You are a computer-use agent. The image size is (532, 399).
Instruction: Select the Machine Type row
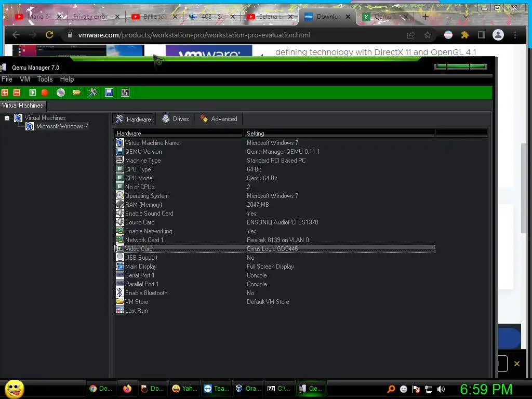pyautogui.click(x=275, y=161)
